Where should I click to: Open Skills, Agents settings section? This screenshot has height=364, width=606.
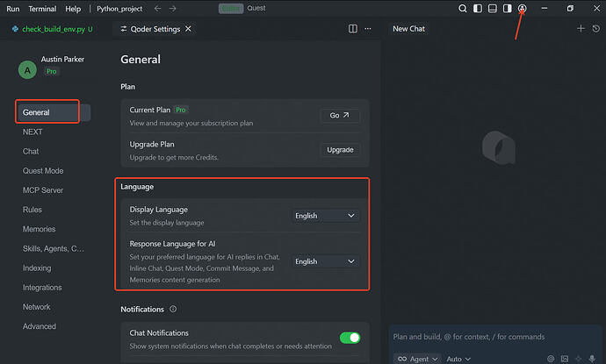[53, 248]
